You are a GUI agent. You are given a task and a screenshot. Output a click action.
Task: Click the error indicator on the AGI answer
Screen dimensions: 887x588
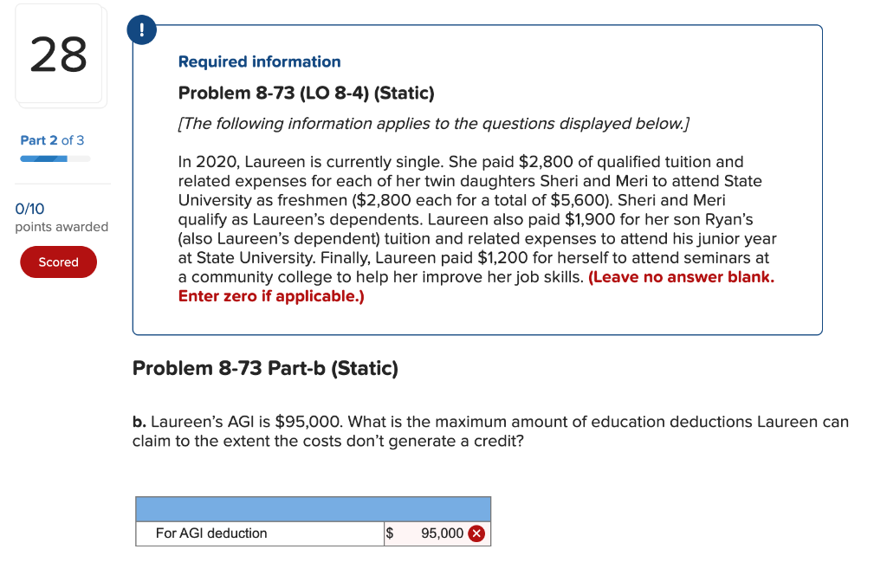tap(476, 533)
